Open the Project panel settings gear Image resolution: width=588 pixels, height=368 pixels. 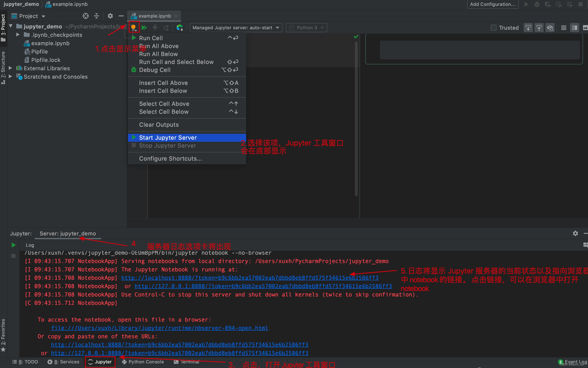pyautogui.click(x=110, y=16)
